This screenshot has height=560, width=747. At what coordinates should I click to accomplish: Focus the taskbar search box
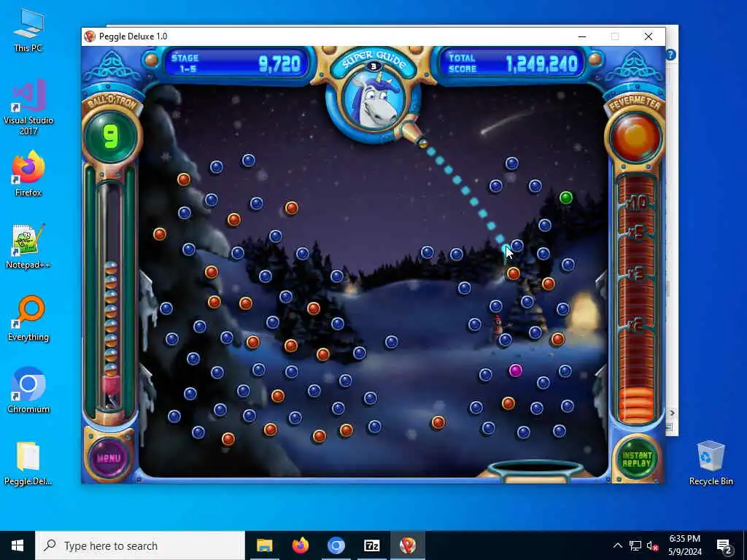(140, 545)
